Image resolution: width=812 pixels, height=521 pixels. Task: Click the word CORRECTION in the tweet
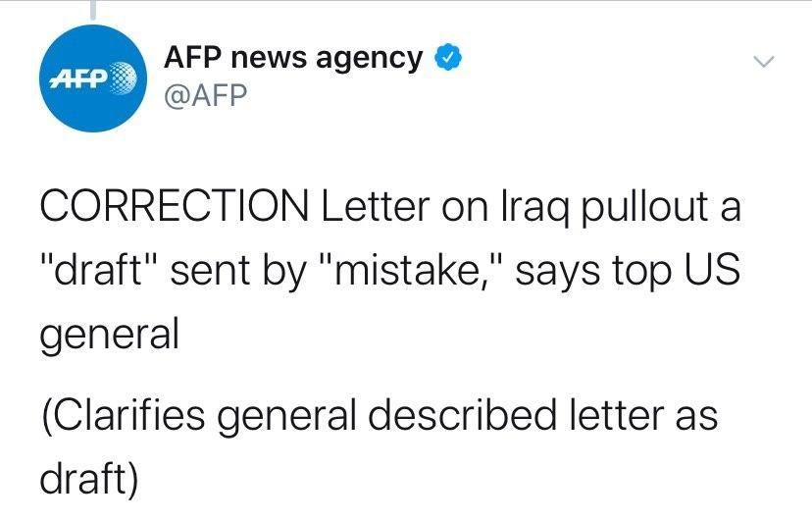pyautogui.click(x=172, y=209)
